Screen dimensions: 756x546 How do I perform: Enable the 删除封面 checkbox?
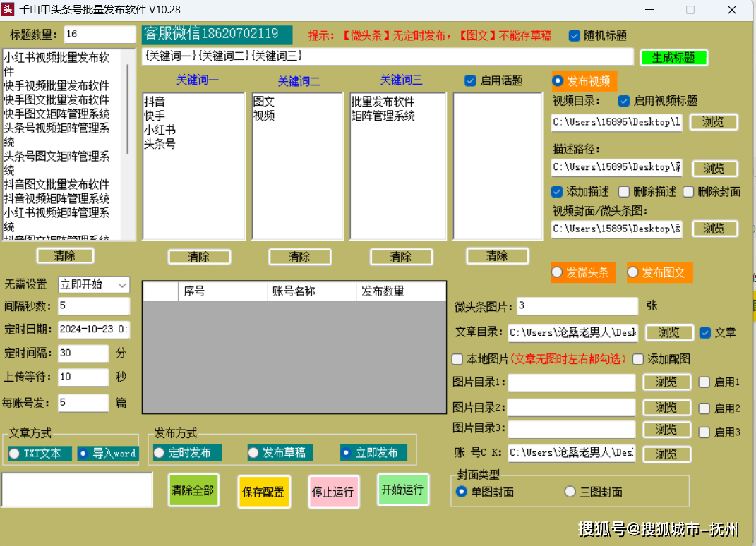[x=688, y=192]
